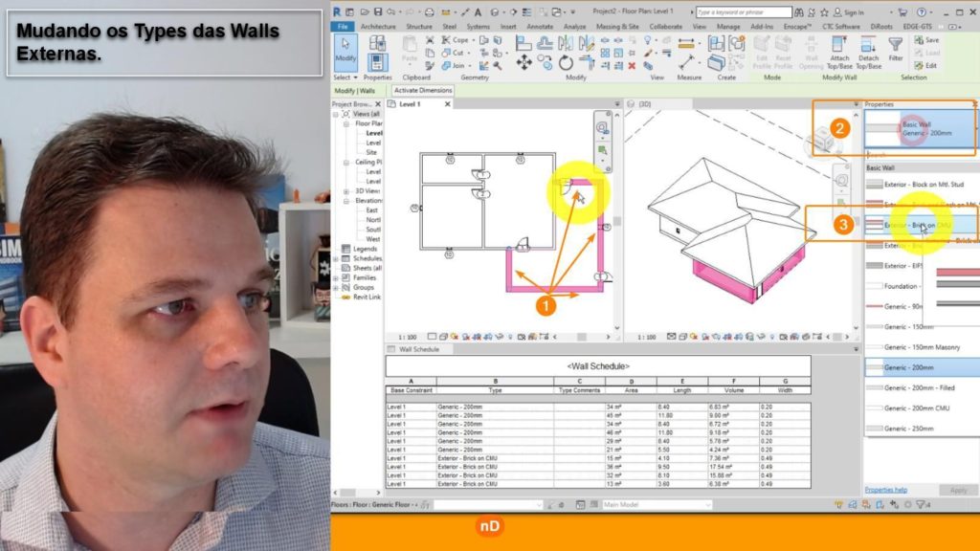Click the Rotate tool icon
The image size is (980, 551).
566,62
